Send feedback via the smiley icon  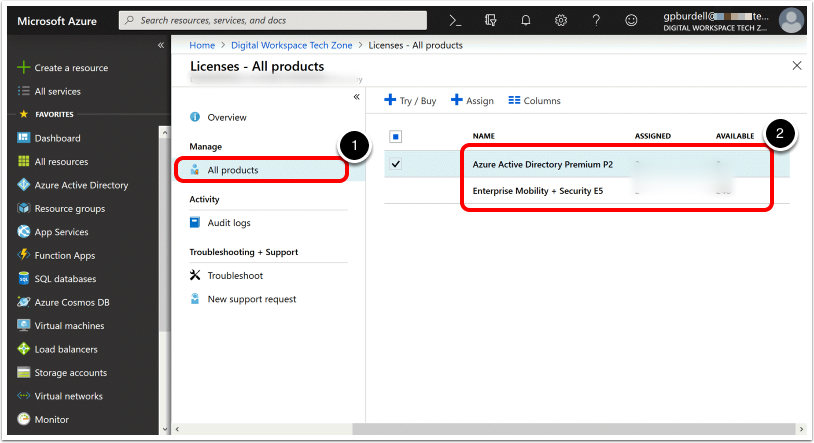pos(631,20)
